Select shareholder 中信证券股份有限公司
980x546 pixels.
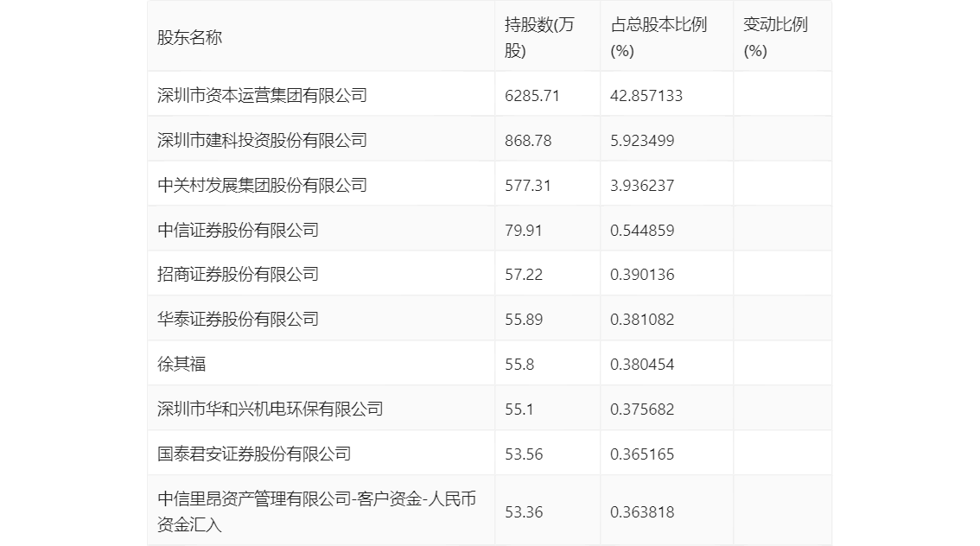(239, 230)
